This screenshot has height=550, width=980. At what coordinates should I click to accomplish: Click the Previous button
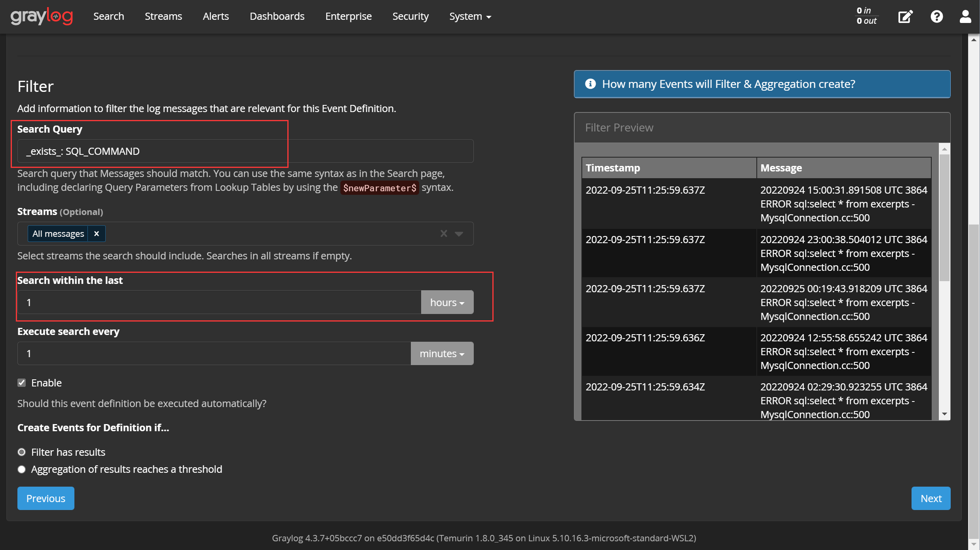[x=46, y=499]
